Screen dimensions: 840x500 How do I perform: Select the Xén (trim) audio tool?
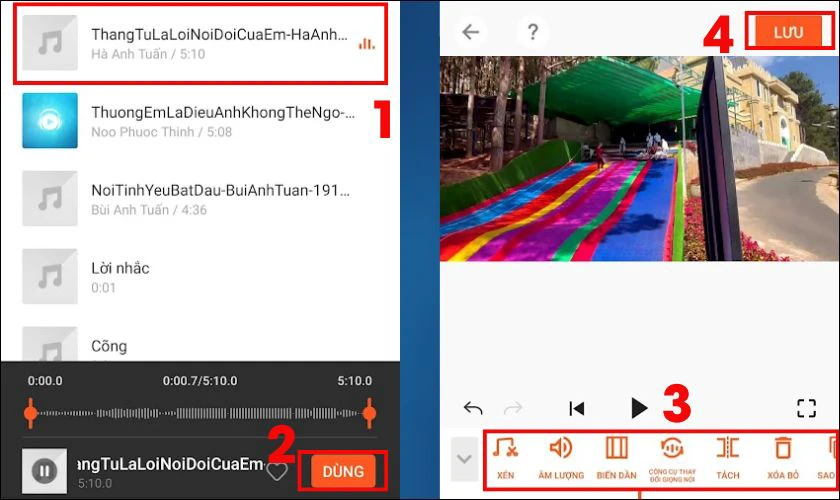point(505,456)
